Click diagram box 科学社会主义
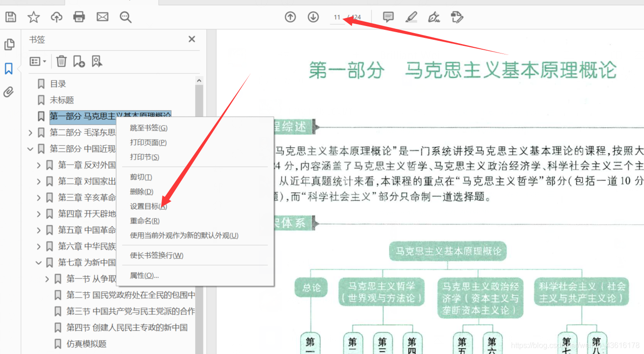Image resolution: width=644 pixels, height=354 pixels. coord(582,292)
